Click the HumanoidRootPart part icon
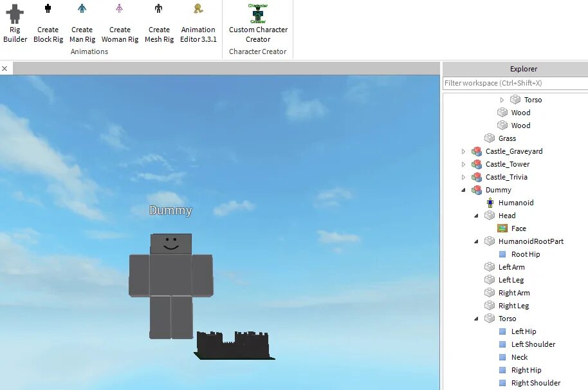 [x=490, y=241]
